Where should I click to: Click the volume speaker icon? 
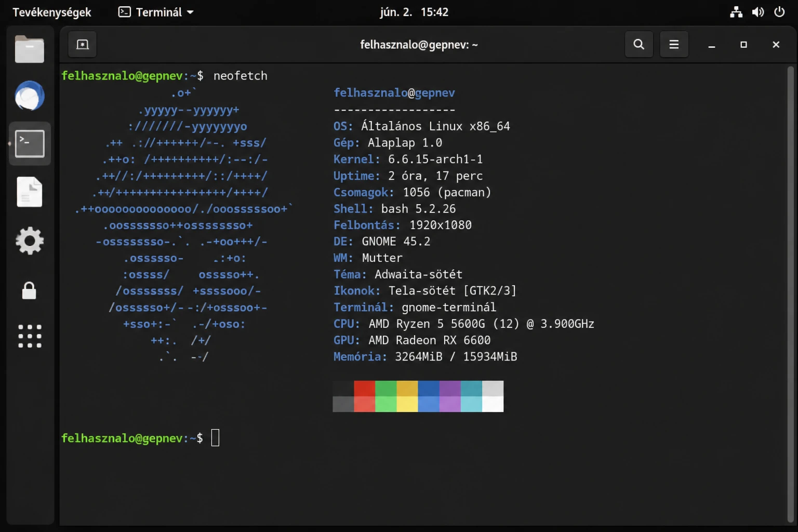point(758,12)
